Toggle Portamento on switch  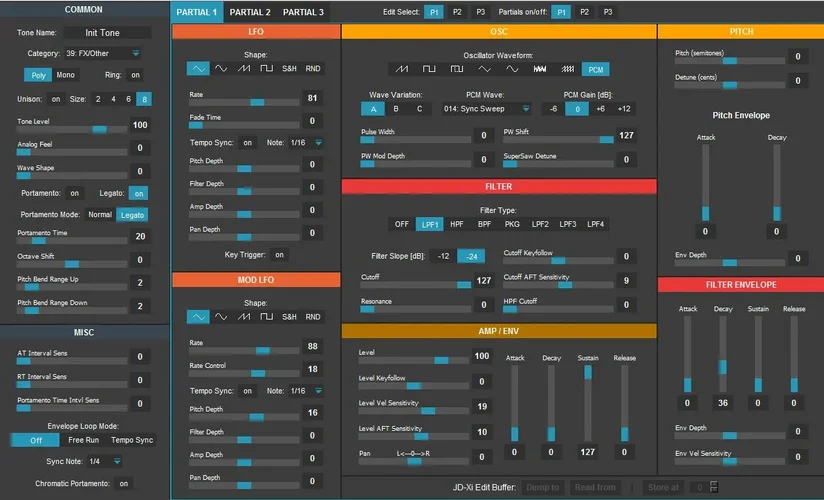(75, 193)
